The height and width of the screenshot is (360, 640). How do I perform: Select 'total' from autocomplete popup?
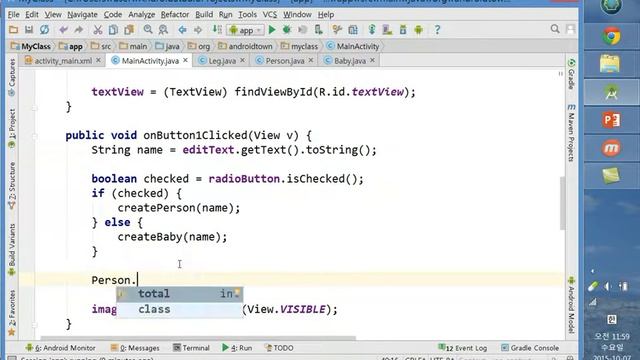[180, 294]
